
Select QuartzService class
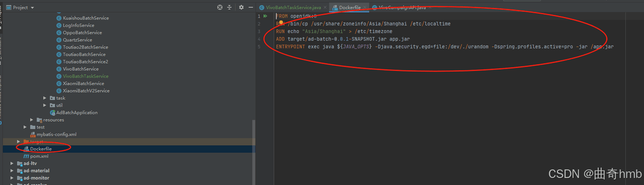pos(77,40)
